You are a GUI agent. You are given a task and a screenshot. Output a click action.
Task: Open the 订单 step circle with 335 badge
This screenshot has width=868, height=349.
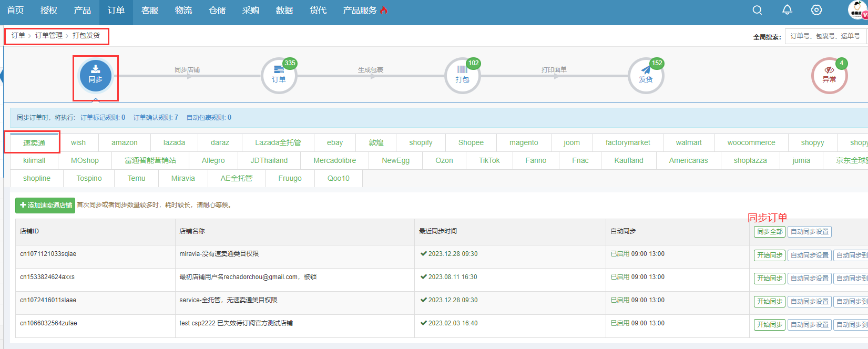coord(279,76)
